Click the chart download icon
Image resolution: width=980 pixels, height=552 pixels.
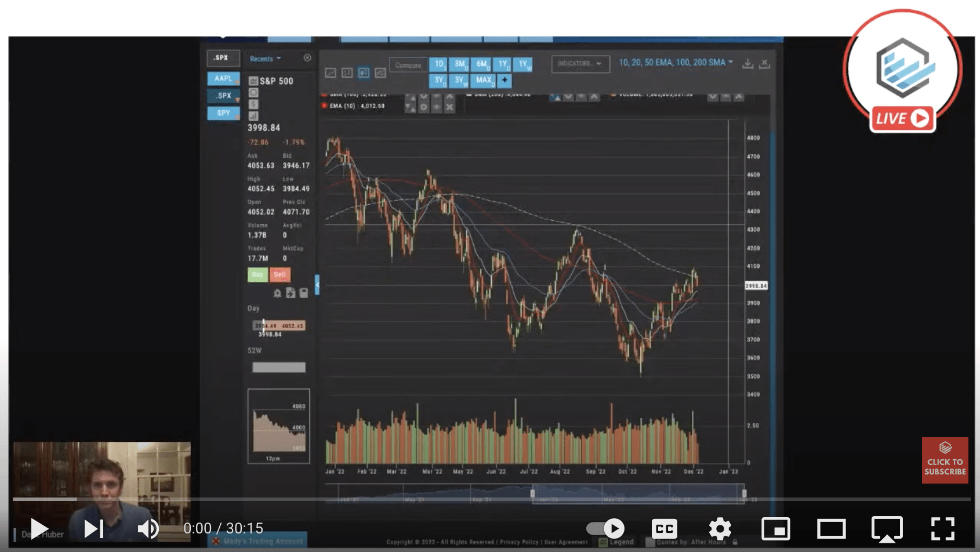coord(748,64)
